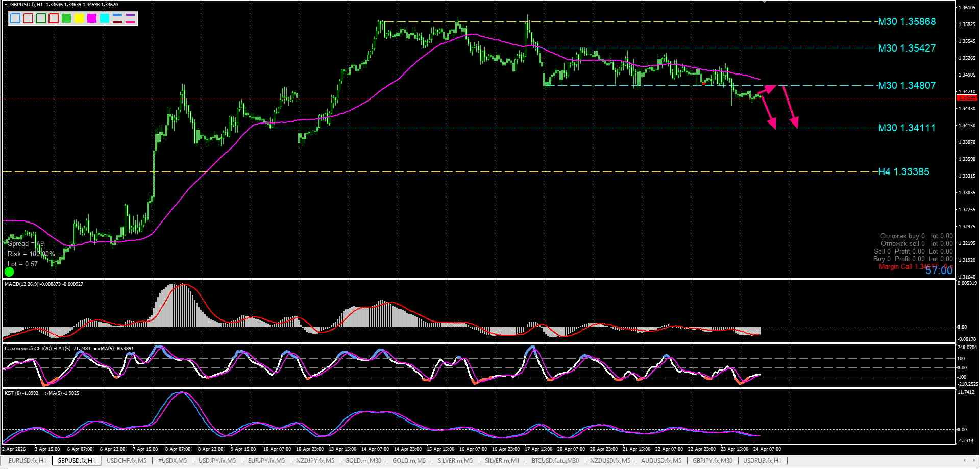This screenshot has width=980, height=469.
Task: Select the cyan color swatch
Action: coord(105,18)
